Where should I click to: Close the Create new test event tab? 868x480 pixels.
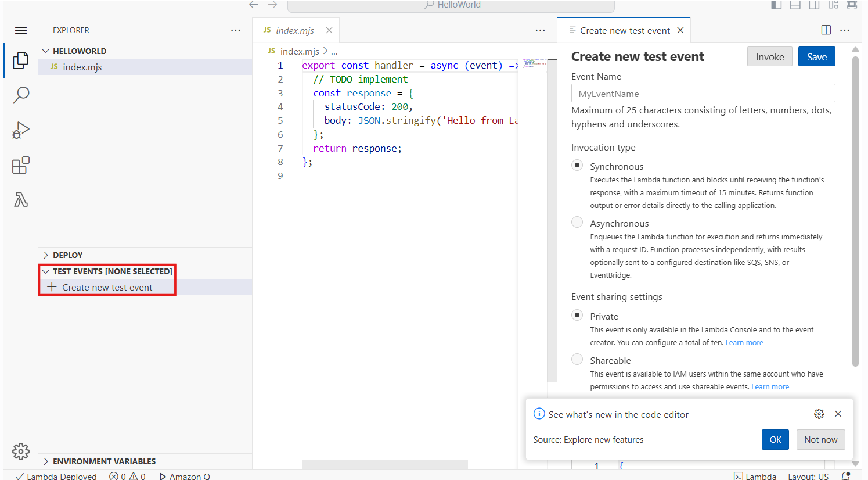click(680, 30)
